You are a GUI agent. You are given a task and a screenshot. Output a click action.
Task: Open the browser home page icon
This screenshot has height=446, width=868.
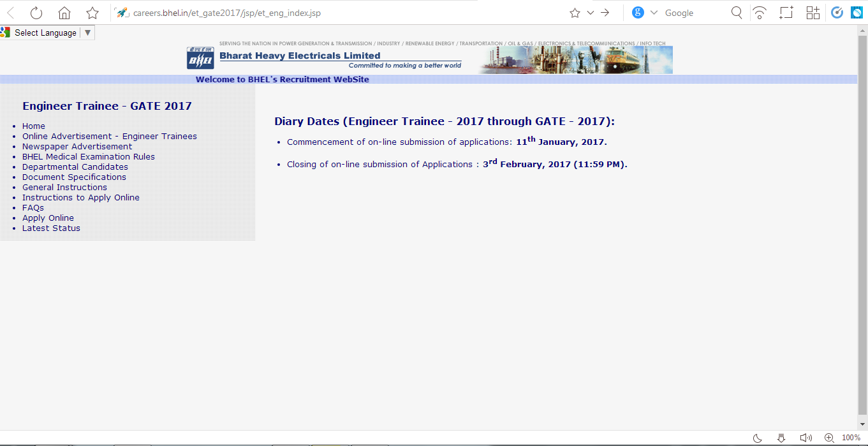coord(64,13)
